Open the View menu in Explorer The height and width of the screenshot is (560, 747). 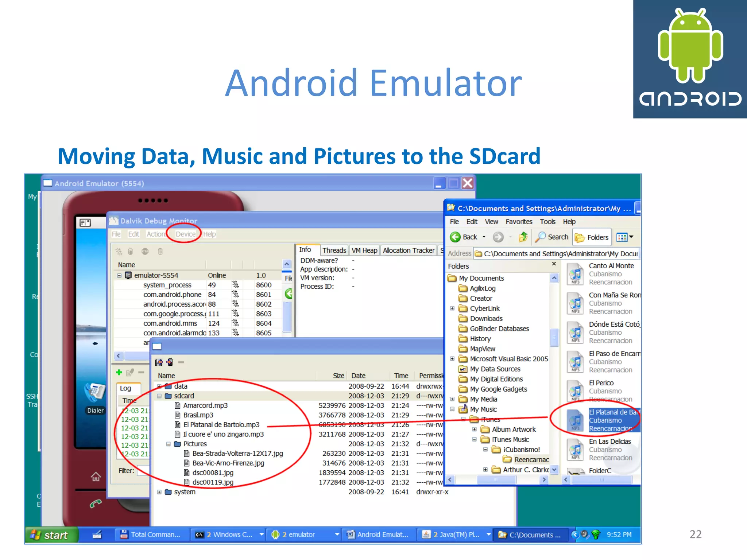click(491, 222)
